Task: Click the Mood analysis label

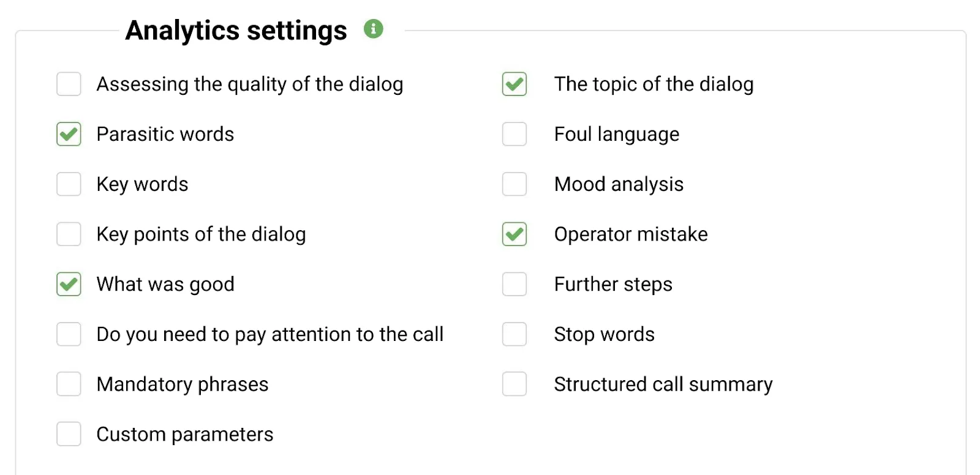Action: (x=619, y=184)
